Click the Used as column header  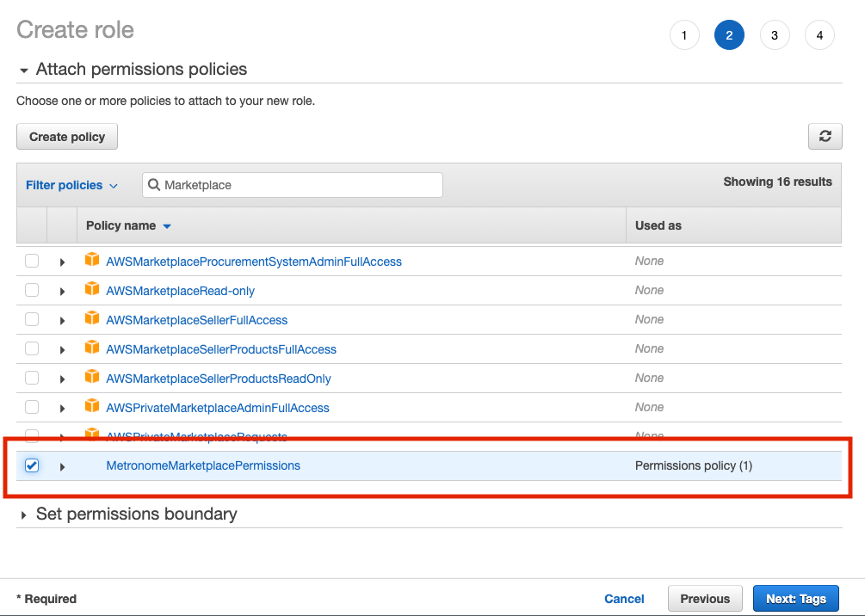click(x=658, y=225)
